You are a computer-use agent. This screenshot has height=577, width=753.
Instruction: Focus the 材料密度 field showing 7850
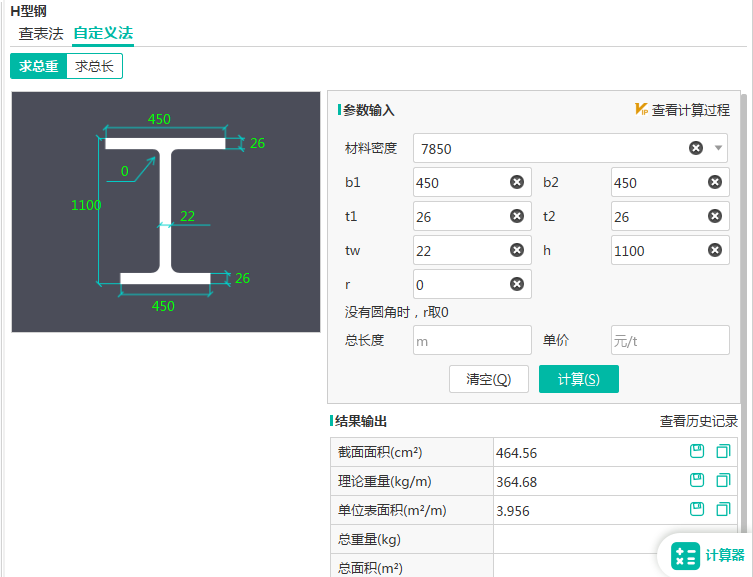(570, 148)
